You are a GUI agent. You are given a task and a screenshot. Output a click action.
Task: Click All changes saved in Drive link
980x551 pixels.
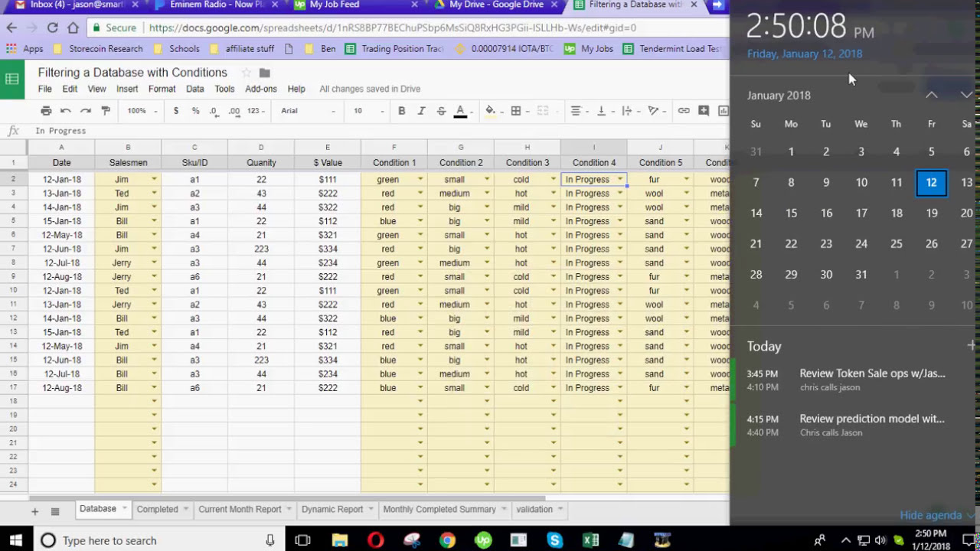coord(370,89)
